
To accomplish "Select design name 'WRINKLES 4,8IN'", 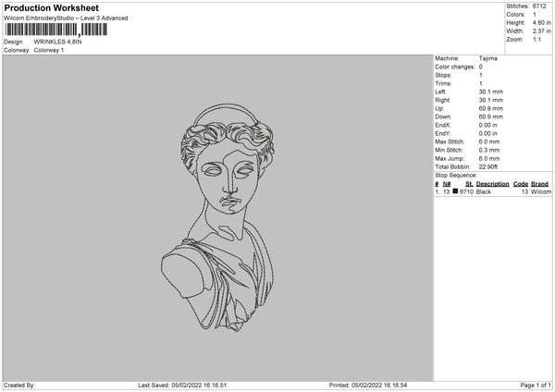I will [x=57, y=42].
